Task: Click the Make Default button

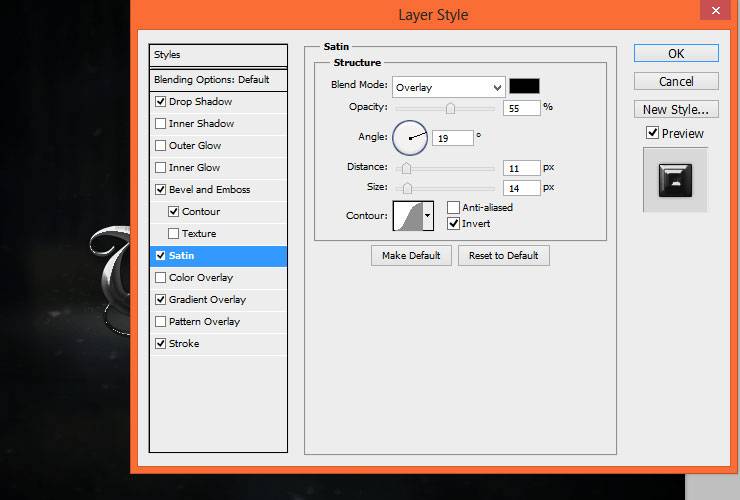Action: 411,255
